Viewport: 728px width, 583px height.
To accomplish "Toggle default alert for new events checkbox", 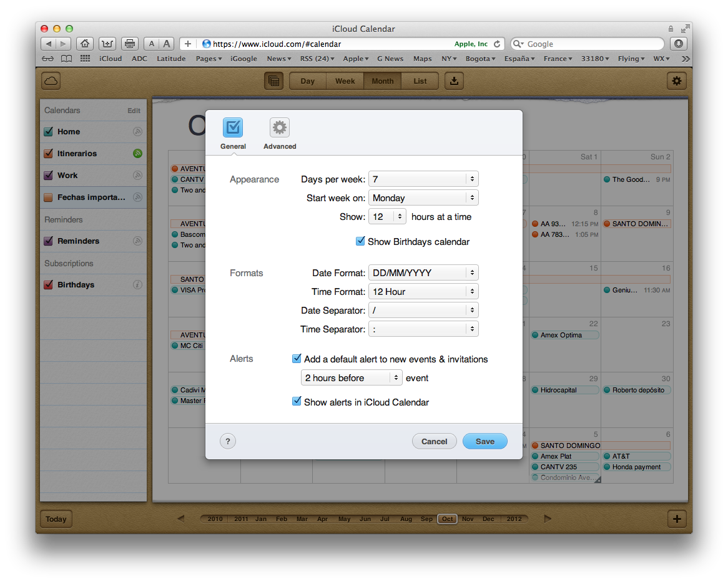I will (x=297, y=359).
